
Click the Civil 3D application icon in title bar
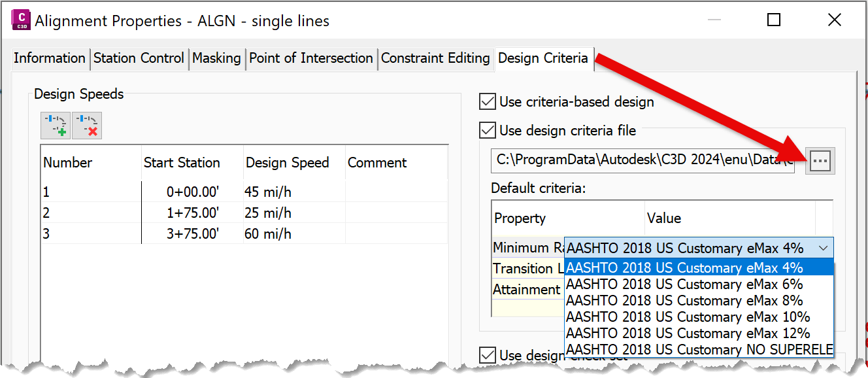[20, 21]
